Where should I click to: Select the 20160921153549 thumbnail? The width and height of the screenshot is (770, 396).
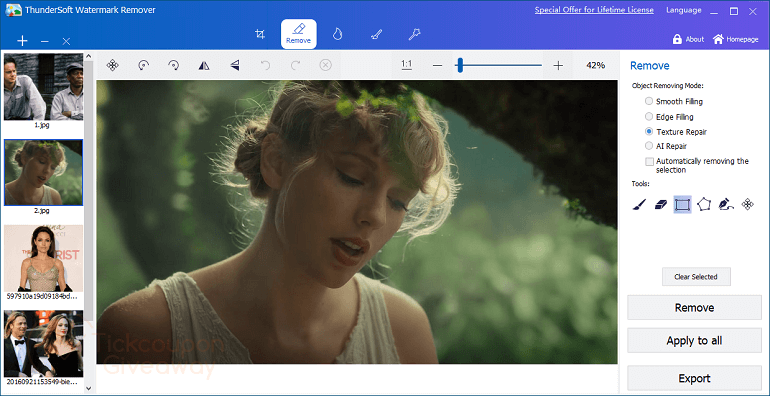43,344
